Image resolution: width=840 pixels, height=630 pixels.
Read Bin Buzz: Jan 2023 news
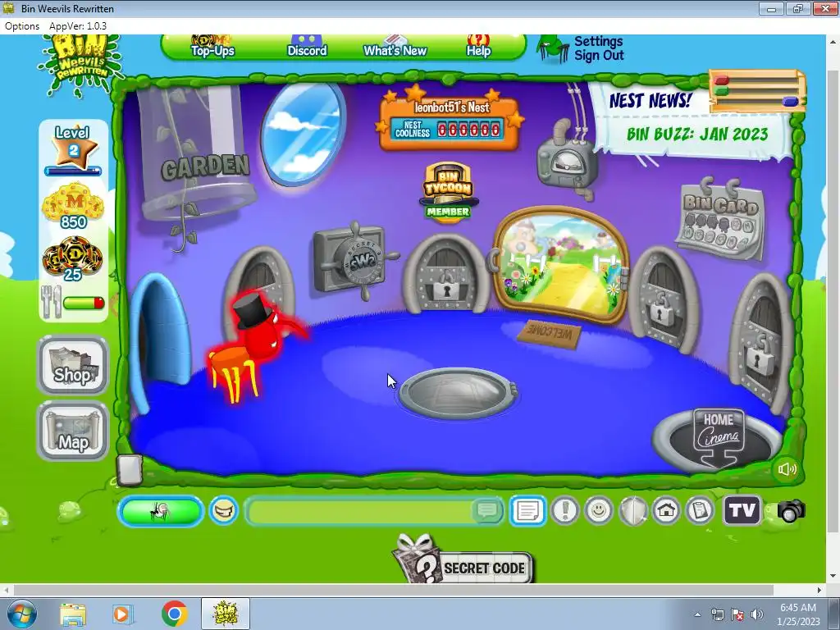click(x=697, y=134)
